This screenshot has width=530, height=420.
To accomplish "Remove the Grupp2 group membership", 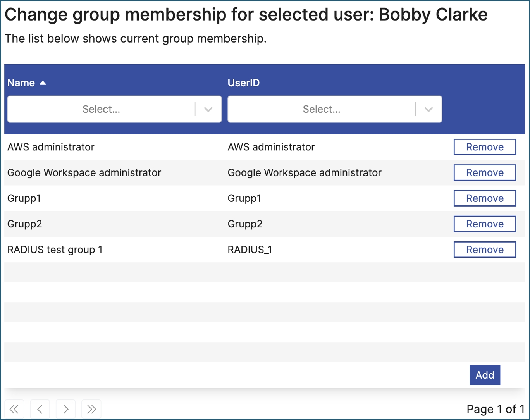I will point(485,224).
